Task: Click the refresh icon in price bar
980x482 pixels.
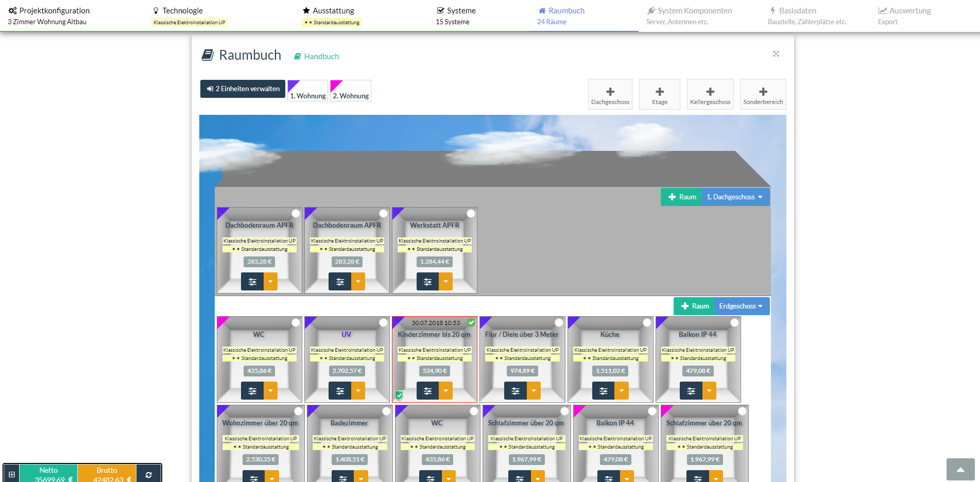Action: [148, 474]
